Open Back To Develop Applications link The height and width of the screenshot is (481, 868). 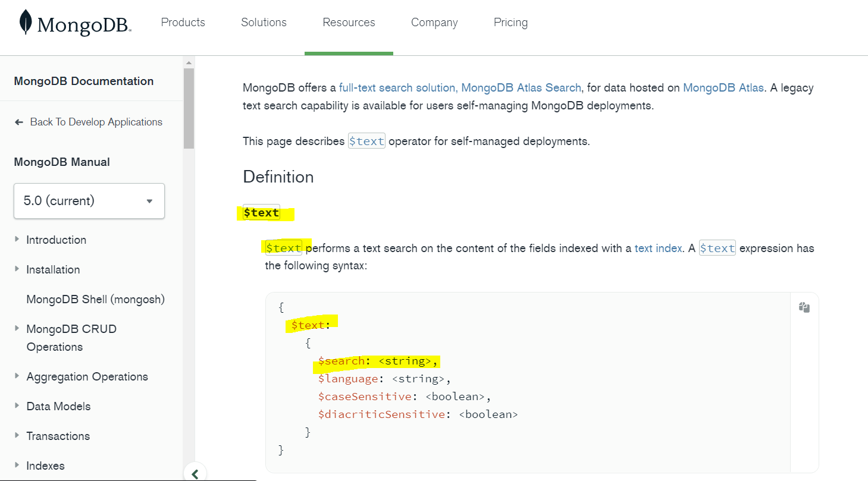click(96, 122)
